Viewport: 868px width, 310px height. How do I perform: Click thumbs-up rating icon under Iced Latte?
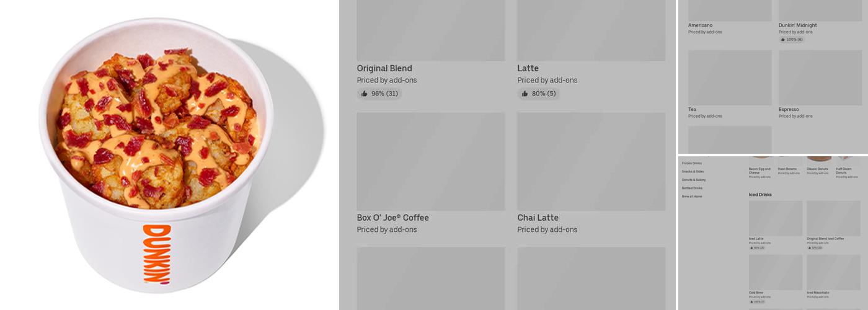click(x=751, y=247)
